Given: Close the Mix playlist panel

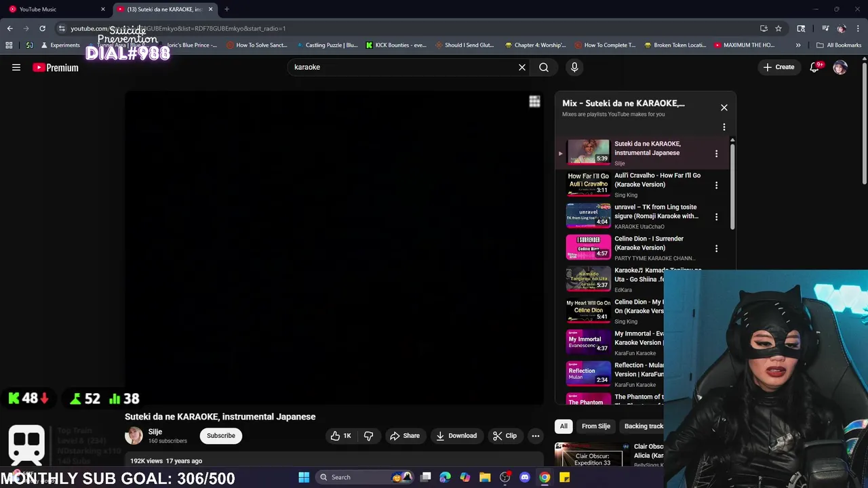Looking at the screenshot, I should pyautogui.click(x=724, y=108).
